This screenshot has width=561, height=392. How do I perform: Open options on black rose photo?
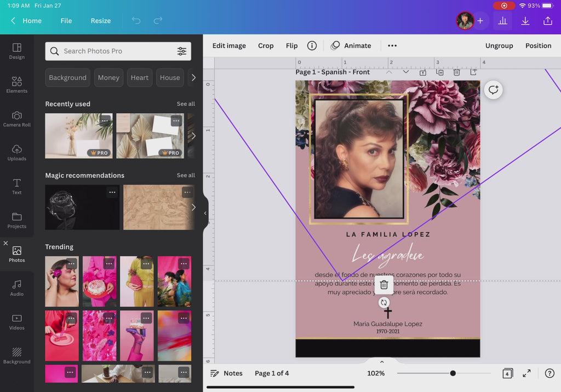(112, 192)
